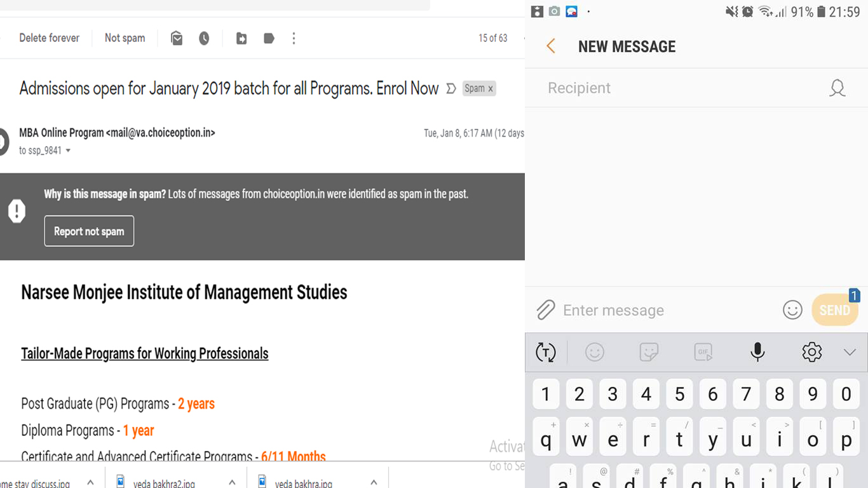Go back with orange arrow in New Message

pos(551,46)
